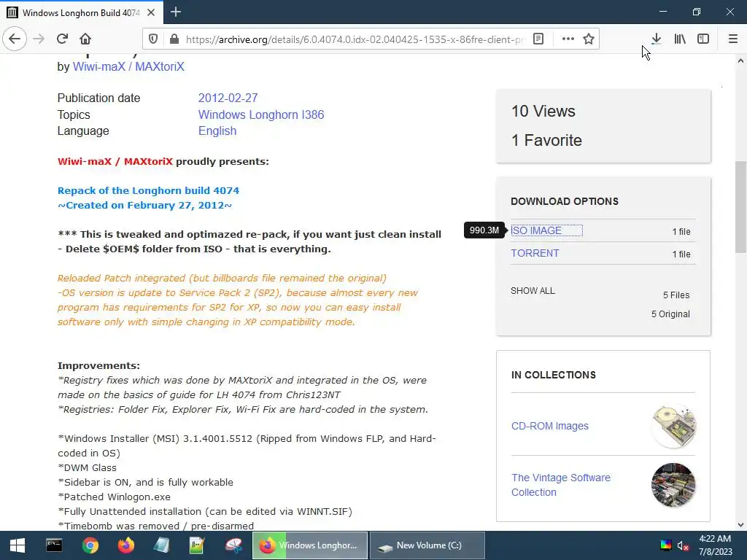Click the DOWNLOAD OPTIONS heading

point(565,201)
